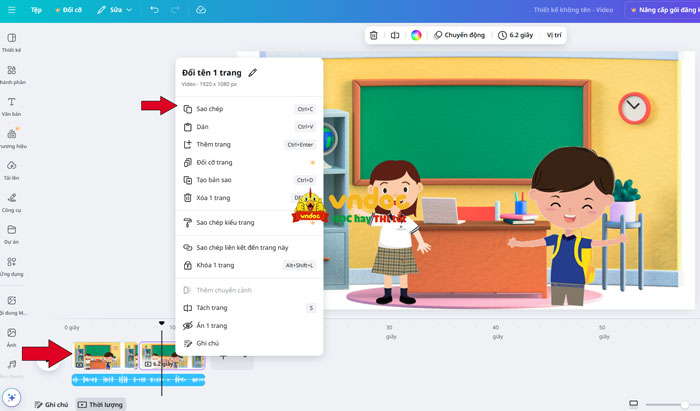Click the split page icon in floating toolbar
The height and width of the screenshot is (411, 700).
(395, 35)
